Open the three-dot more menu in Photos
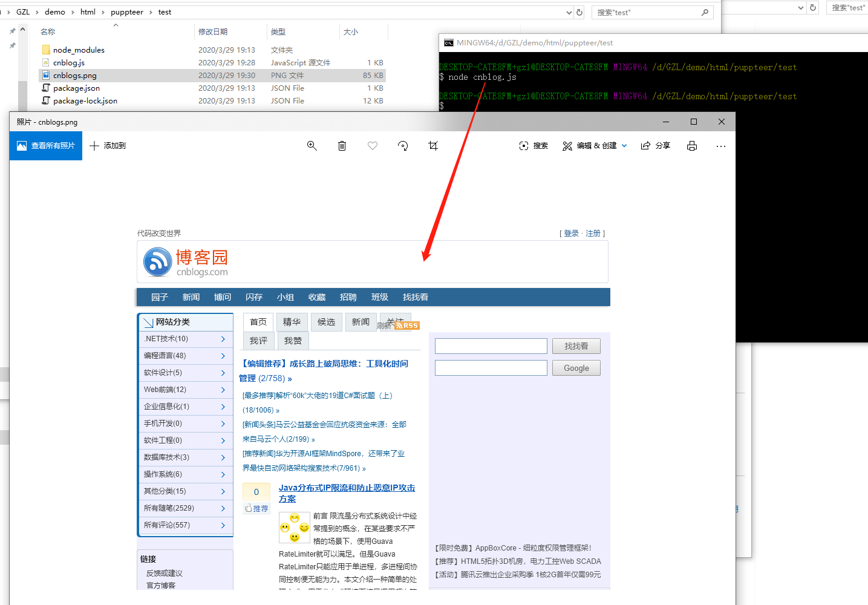Image resolution: width=868 pixels, height=605 pixels. (x=721, y=146)
